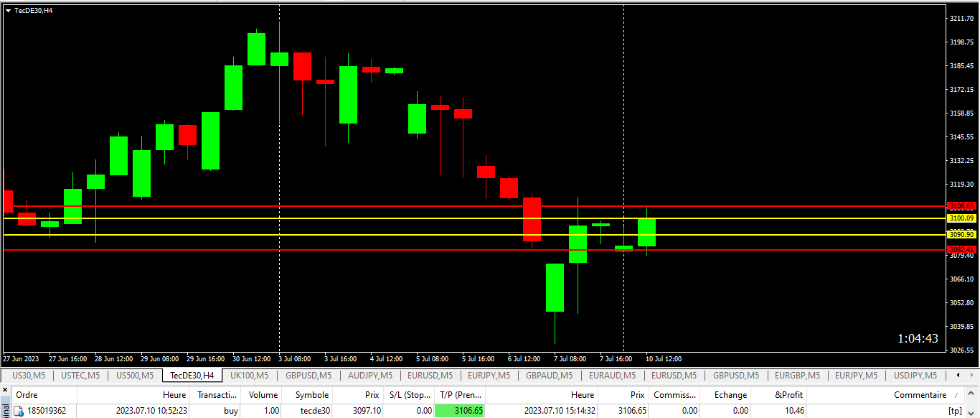Click the 10 Jul 12:00 date label

tap(664, 358)
